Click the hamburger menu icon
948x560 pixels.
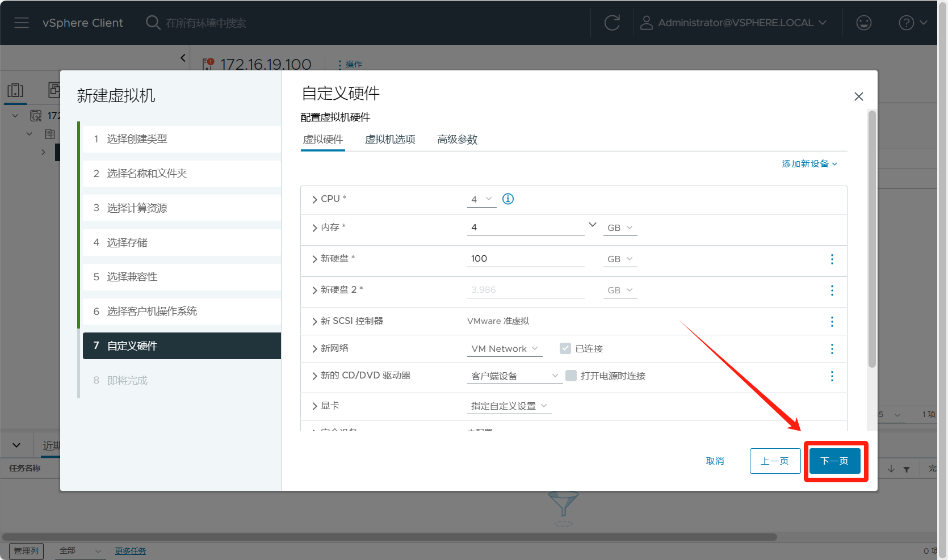pos(22,23)
